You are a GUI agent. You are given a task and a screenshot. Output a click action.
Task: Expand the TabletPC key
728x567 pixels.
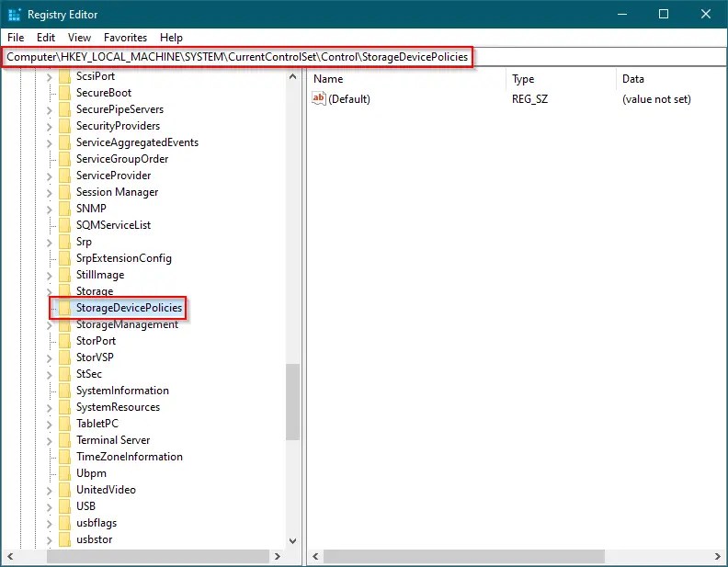tap(50, 424)
